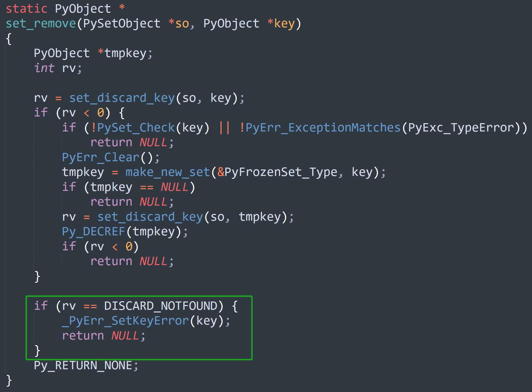Click the 'static' keyword on the first line
This screenshot has width=532, height=392.
tap(27, 9)
